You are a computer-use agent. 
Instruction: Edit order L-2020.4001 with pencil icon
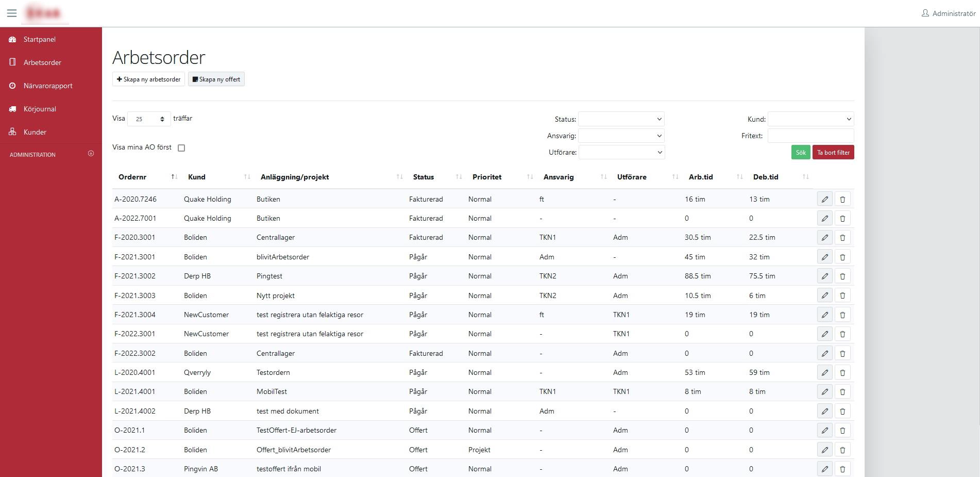pos(824,373)
